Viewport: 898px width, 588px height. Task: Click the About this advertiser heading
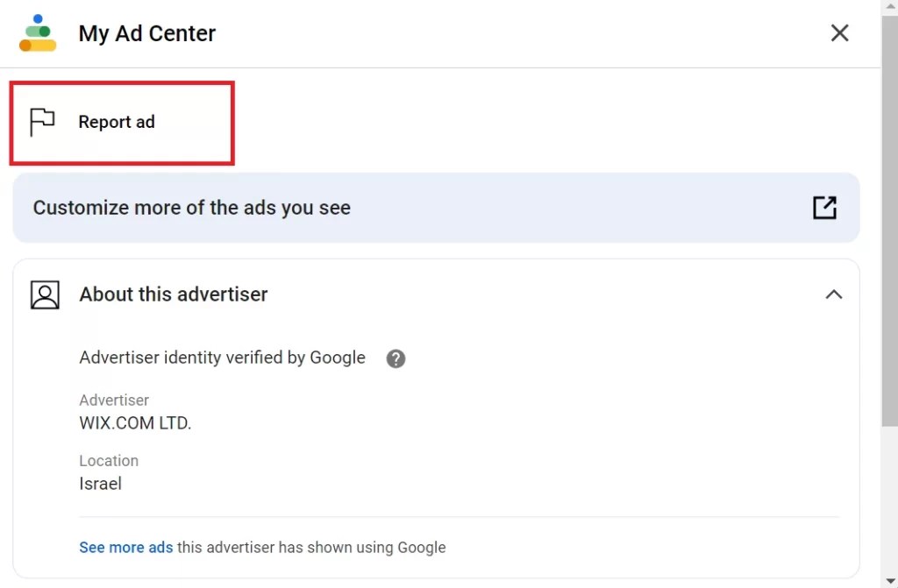pos(173,294)
